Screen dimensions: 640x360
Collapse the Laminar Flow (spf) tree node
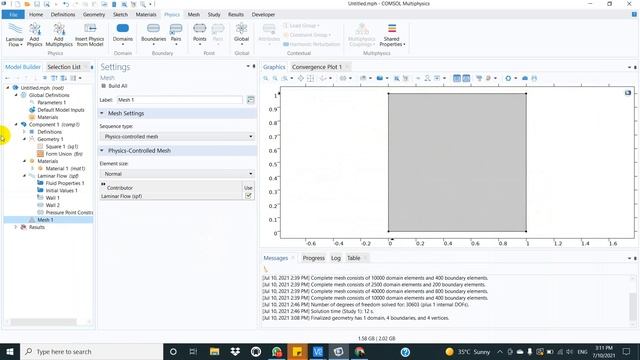(24, 176)
